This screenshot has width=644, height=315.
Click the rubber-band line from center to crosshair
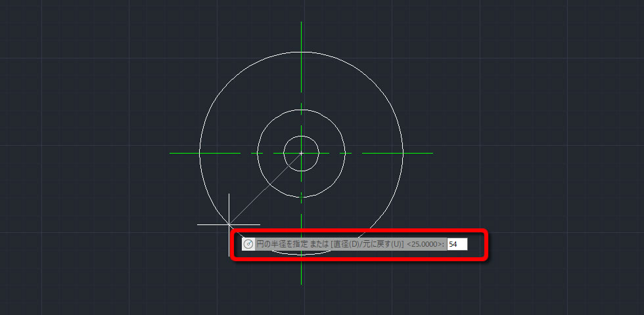pyautogui.click(x=265, y=189)
